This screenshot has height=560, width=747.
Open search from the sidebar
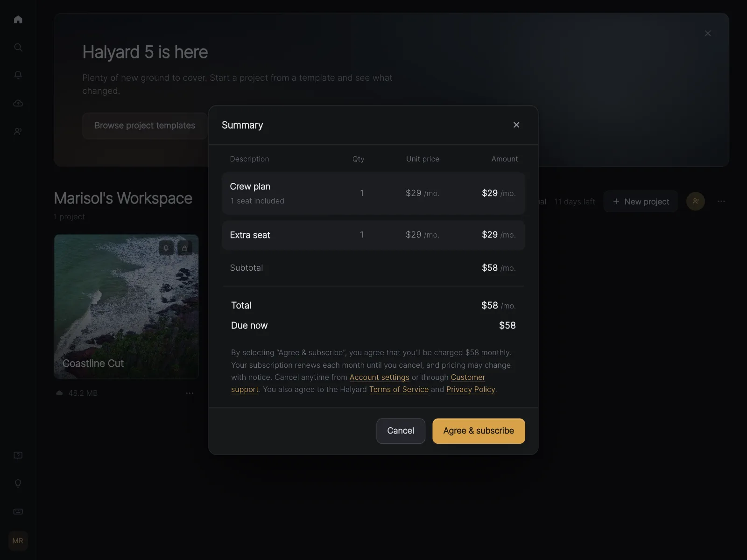point(18,47)
